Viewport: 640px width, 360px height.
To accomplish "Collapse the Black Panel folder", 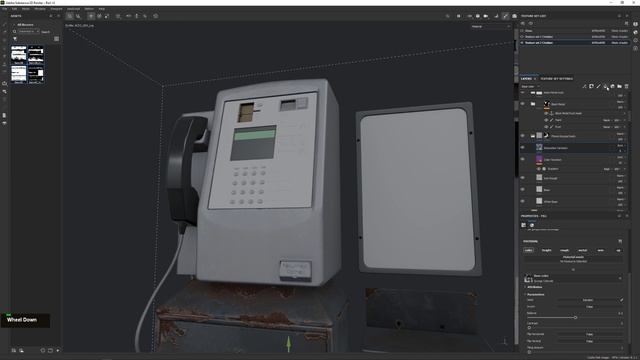I will pyautogui.click(x=533, y=104).
